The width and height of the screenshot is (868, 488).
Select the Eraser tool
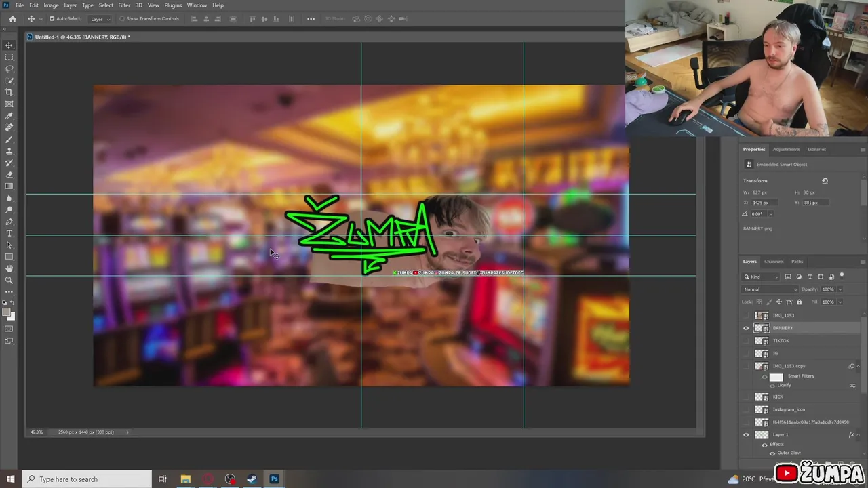(x=9, y=174)
